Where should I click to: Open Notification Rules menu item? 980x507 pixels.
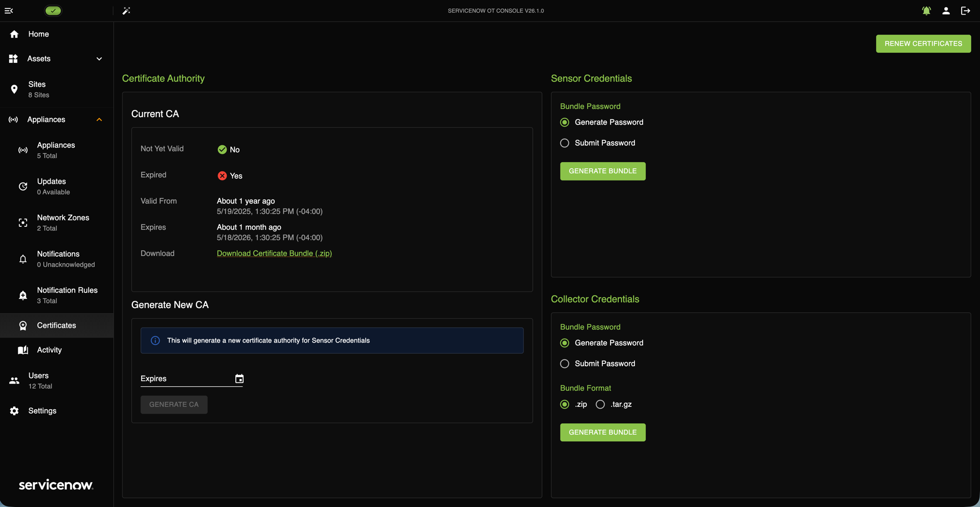pyautogui.click(x=56, y=295)
